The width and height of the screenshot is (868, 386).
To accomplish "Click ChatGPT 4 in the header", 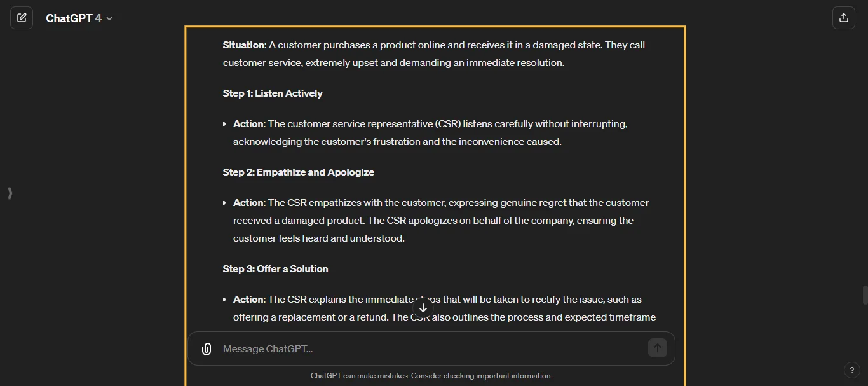I will 72,18.
